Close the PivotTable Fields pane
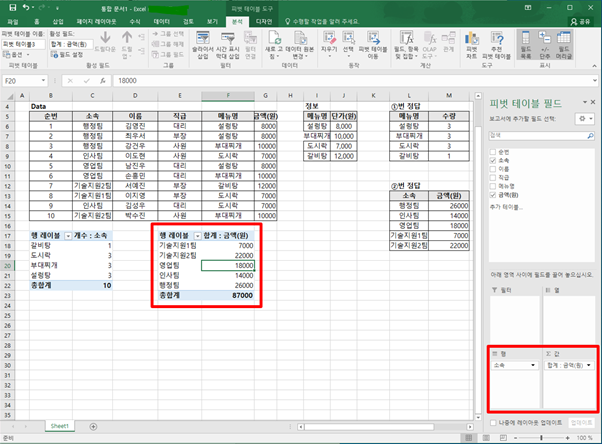The width and height of the screenshot is (602, 444). 593,102
